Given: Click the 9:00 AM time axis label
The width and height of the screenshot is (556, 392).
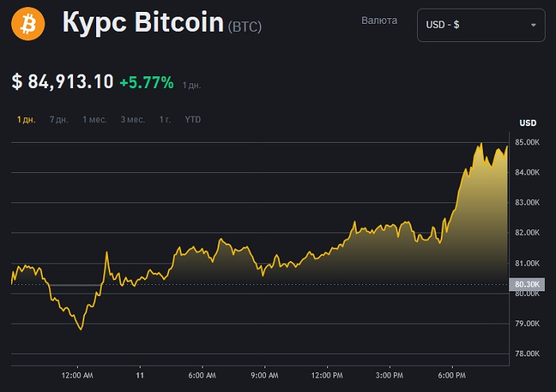Looking at the screenshot, I should tap(264, 375).
